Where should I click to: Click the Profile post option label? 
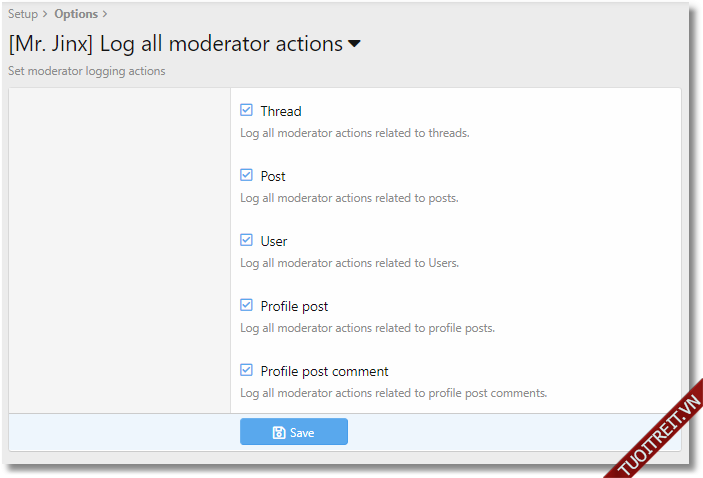(x=294, y=306)
